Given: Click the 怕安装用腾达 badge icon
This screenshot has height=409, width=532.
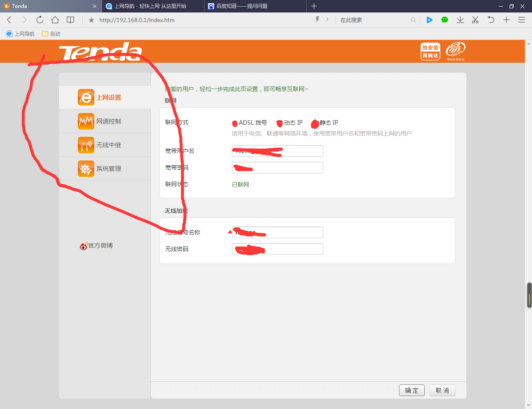Looking at the screenshot, I should click(x=431, y=52).
